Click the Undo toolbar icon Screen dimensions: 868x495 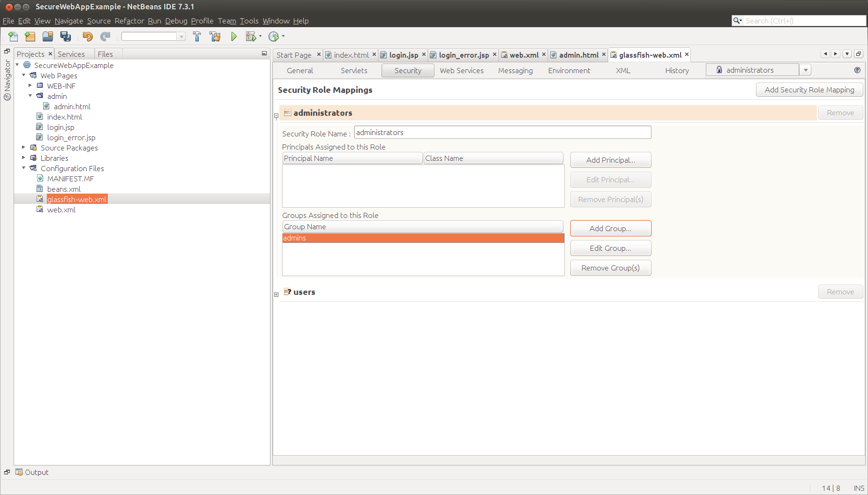[88, 37]
